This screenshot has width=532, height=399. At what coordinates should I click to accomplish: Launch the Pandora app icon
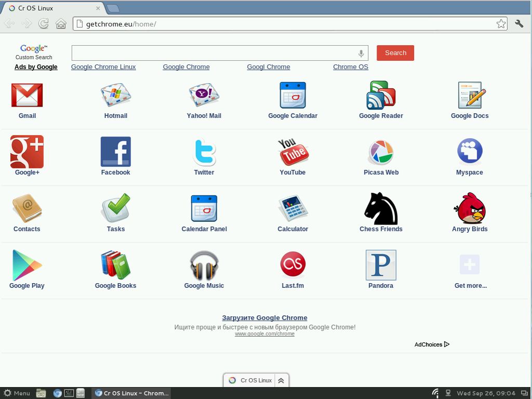click(381, 265)
